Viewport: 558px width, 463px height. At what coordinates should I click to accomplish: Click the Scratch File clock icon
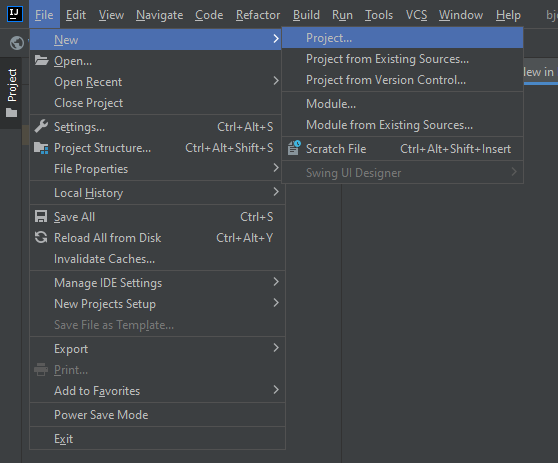(294, 148)
